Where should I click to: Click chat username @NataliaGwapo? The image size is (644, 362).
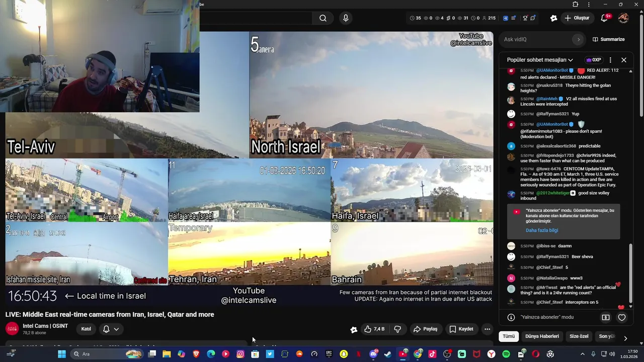(x=552, y=278)
